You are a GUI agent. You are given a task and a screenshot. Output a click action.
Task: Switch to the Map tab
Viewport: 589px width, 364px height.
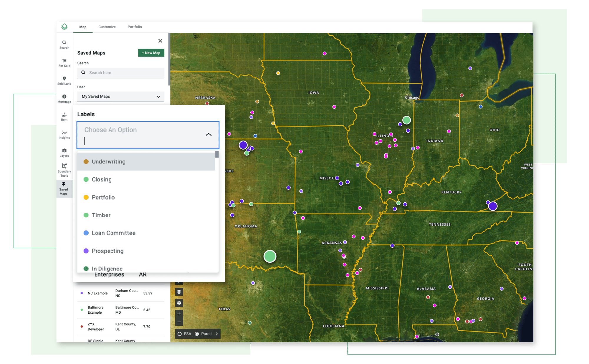(x=83, y=27)
